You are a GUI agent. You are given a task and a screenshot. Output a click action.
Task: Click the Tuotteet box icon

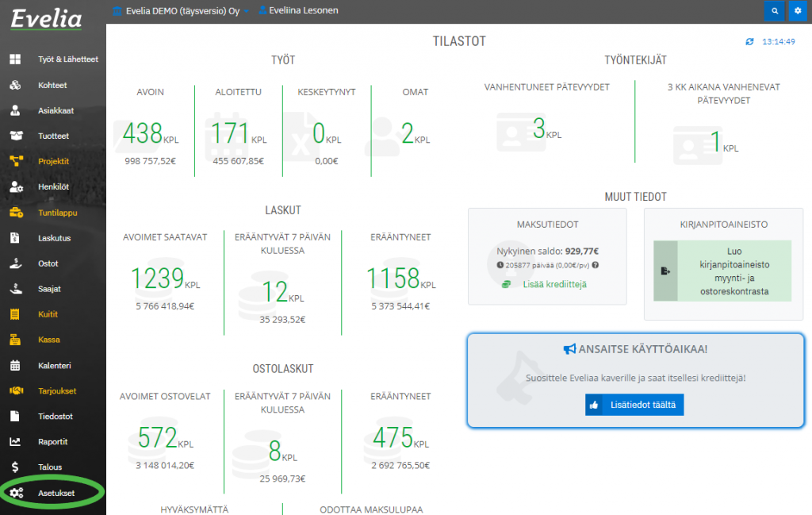coord(16,136)
